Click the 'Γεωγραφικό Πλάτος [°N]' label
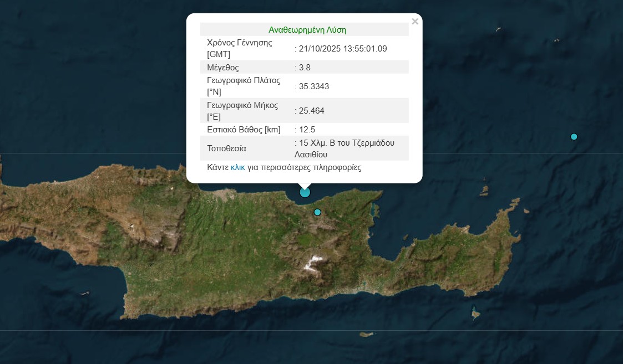This screenshot has width=623, height=364. coord(244,86)
